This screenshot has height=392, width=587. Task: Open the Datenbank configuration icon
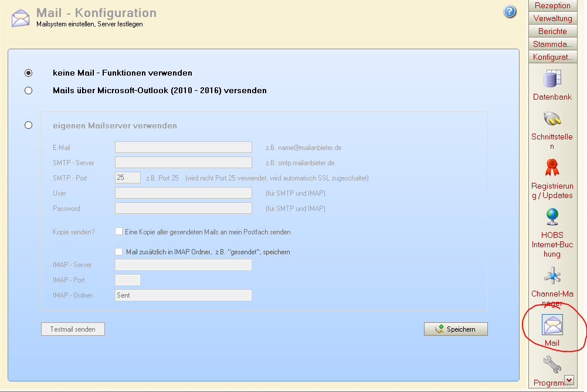[552, 79]
